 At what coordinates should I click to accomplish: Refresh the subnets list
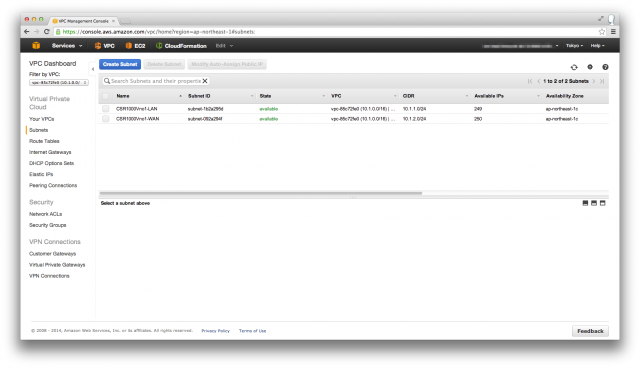(574, 67)
